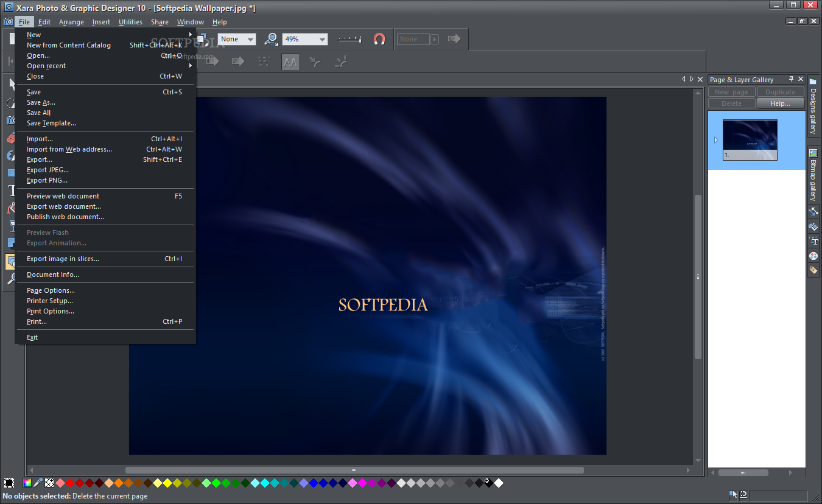Image resolution: width=822 pixels, height=504 pixels.
Task: Click the pin icon on Page & Layer Gallery
Action: pos(791,79)
